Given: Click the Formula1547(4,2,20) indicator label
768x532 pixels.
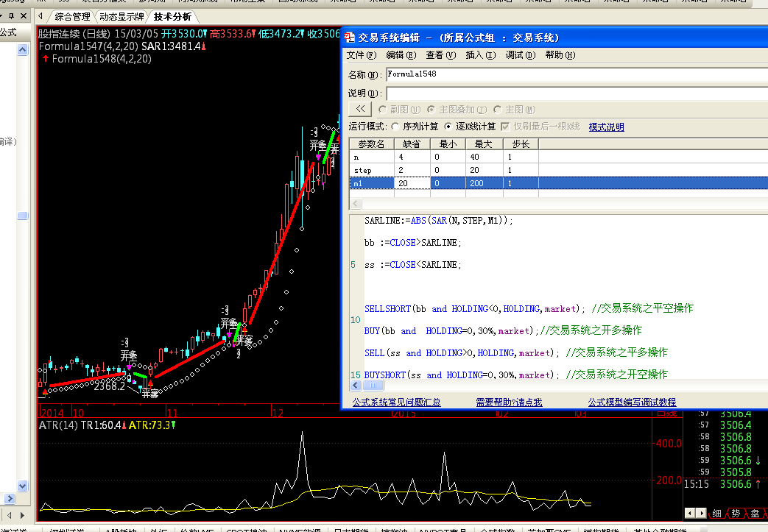Looking at the screenshot, I should [88, 46].
